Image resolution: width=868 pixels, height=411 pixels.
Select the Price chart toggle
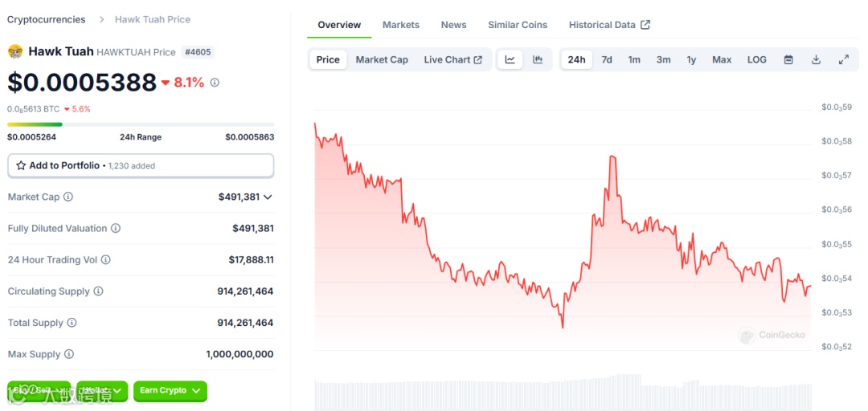pos(328,59)
